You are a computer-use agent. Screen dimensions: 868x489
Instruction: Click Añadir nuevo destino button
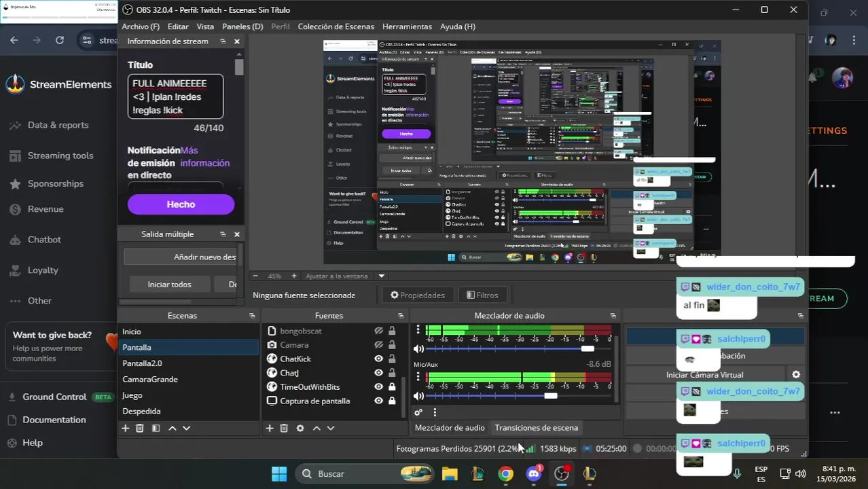coord(180,257)
